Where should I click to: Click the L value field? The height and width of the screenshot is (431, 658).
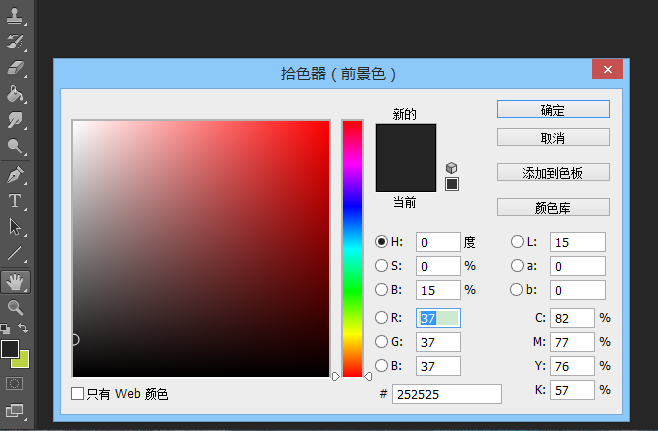[578, 242]
